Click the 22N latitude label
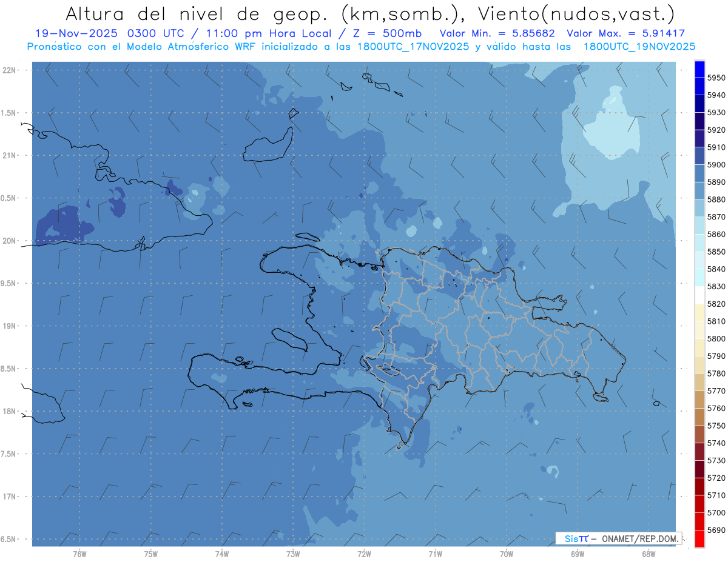 [10, 70]
